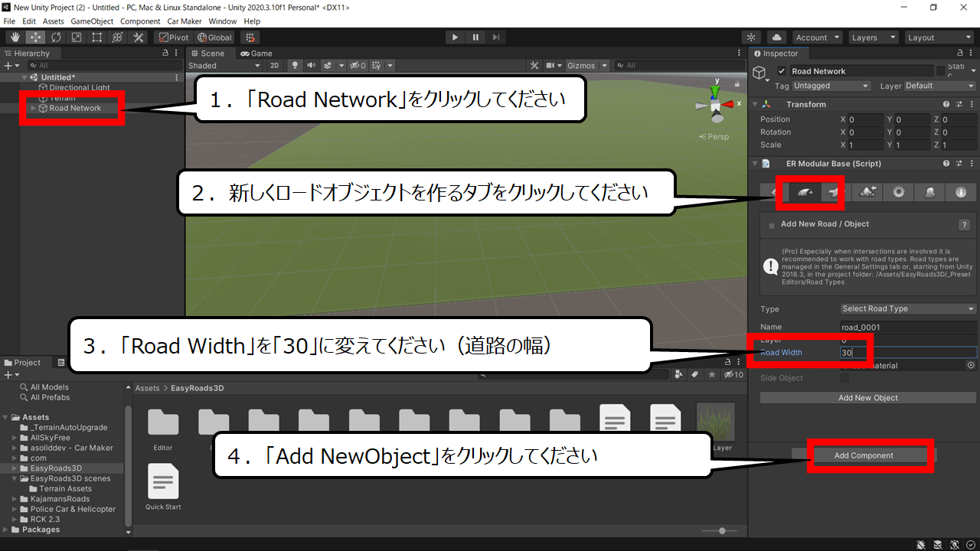980x551 pixels.
Task: Toggle the Hierarchy panel lock
Action: 165,54
